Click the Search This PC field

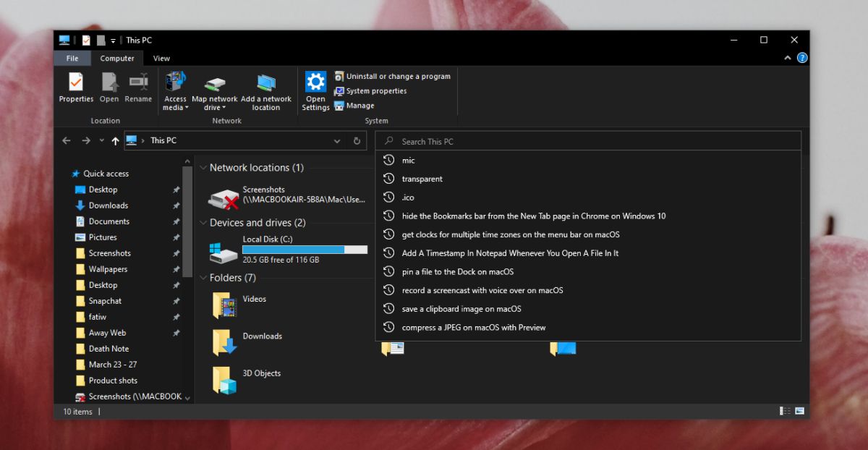pyautogui.click(x=588, y=141)
